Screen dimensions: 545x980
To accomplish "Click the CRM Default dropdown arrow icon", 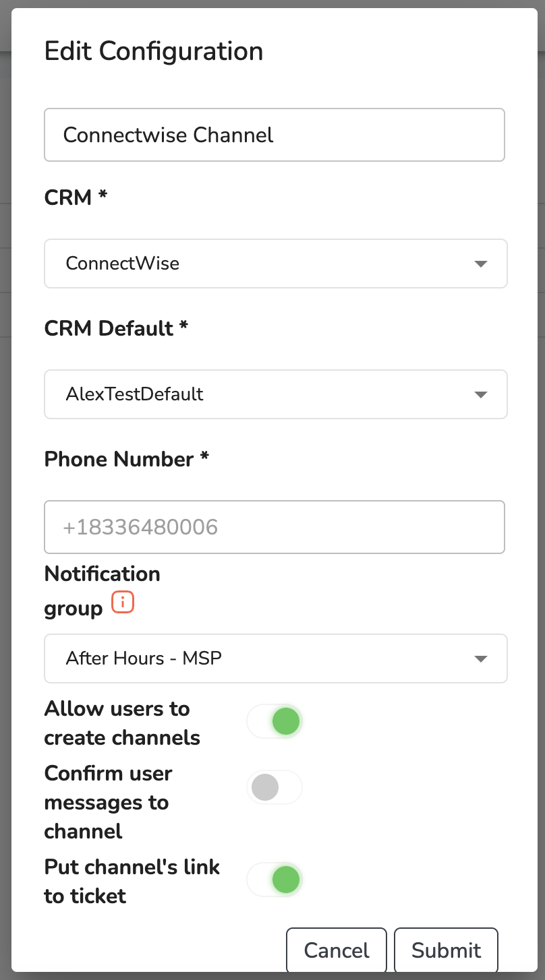I will coord(481,394).
